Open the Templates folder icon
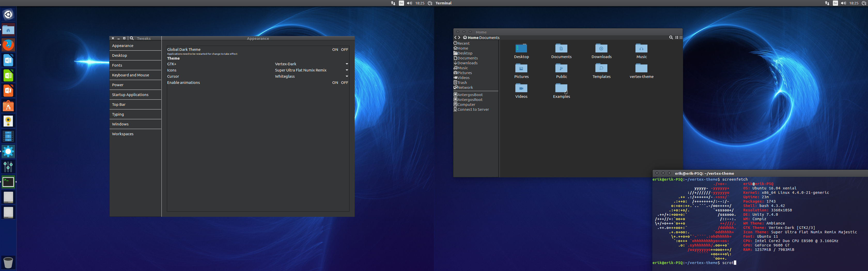Viewport: 868px width, 271px height. 601,68
